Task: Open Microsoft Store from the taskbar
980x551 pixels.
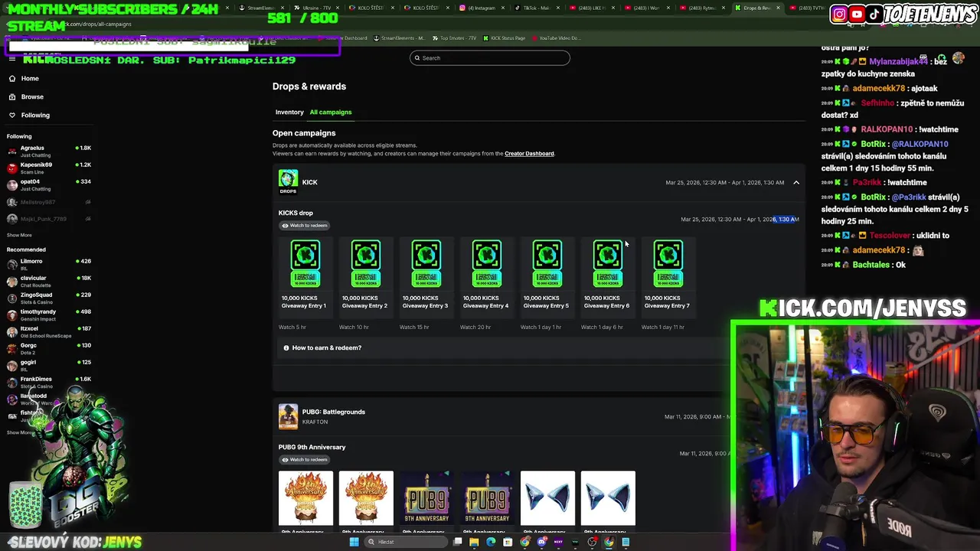Action: tap(508, 542)
